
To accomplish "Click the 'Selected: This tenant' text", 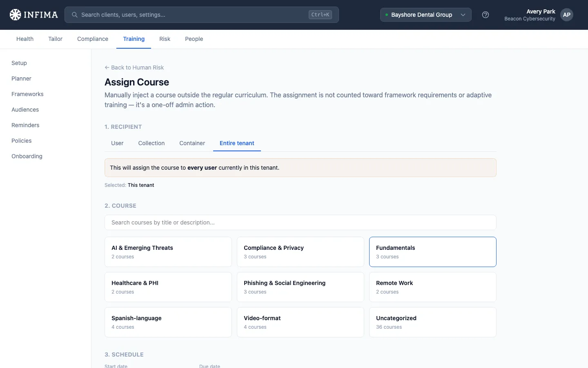I will pos(129,185).
